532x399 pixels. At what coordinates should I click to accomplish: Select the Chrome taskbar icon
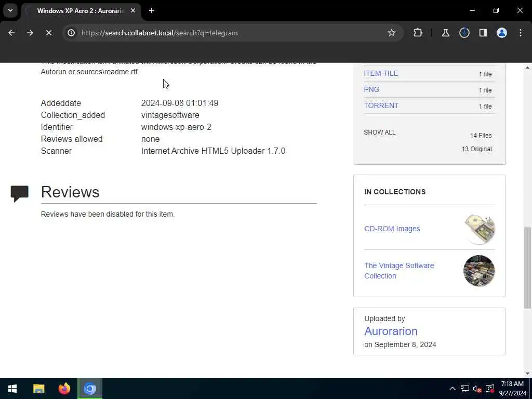pos(90,389)
